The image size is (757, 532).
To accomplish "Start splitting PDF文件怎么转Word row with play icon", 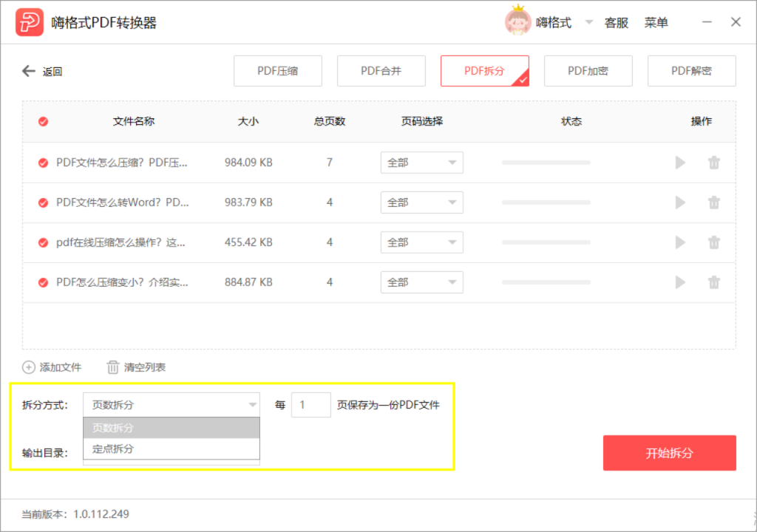I will [680, 202].
